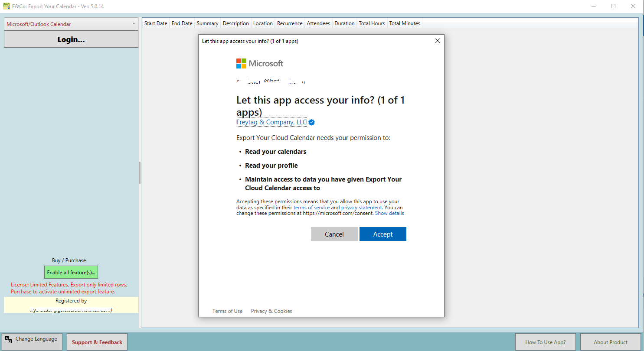The height and width of the screenshot is (351, 644).
Task: Click the "Buy / Purchase" label
Action: click(x=69, y=260)
